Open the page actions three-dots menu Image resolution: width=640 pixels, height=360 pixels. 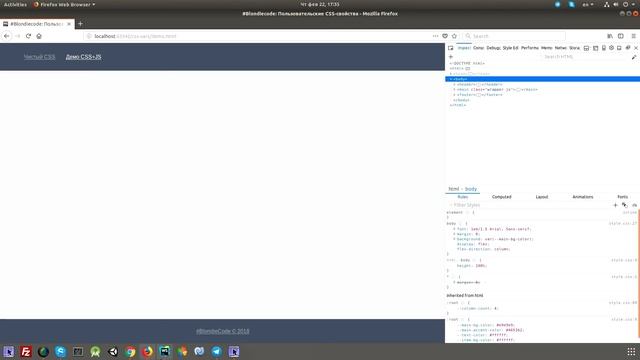436,36
